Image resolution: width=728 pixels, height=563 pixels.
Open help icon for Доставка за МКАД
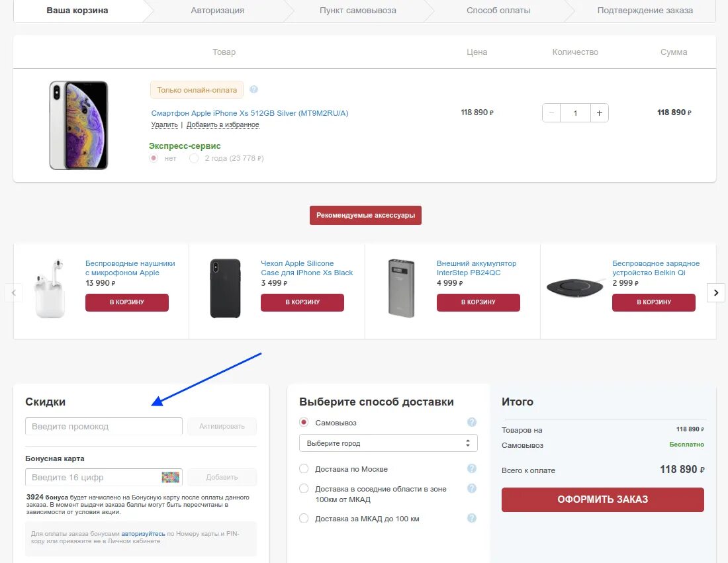(472, 518)
